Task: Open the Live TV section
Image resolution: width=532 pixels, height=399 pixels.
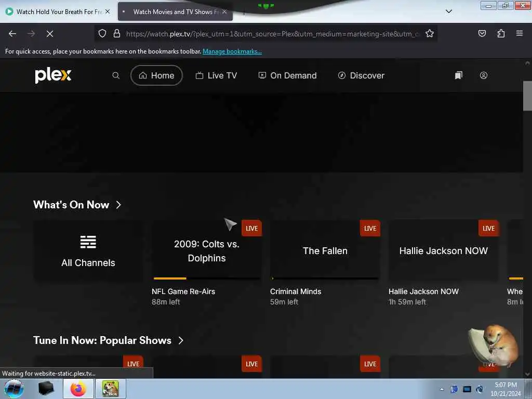Action: click(216, 75)
